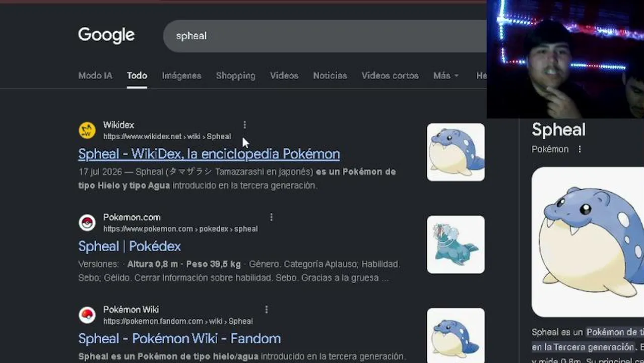644x363 pixels.
Task: Switch to the Modo IA tab
Action: click(95, 76)
